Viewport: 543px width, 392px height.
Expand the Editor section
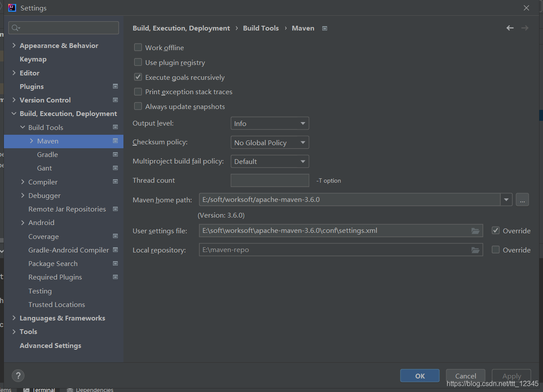coord(14,73)
